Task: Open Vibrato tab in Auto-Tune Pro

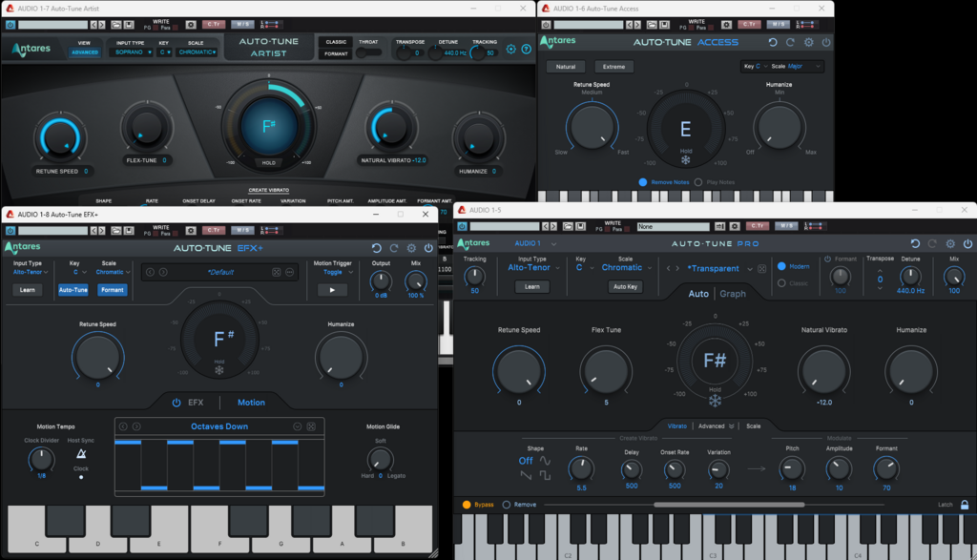Action: [x=676, y=426]
